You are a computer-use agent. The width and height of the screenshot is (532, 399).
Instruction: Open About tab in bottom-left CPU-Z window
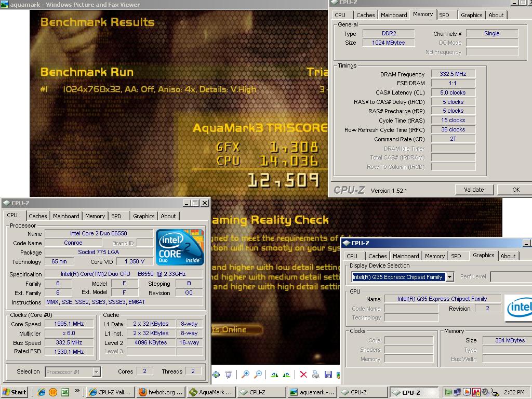[x=168, y=216]
